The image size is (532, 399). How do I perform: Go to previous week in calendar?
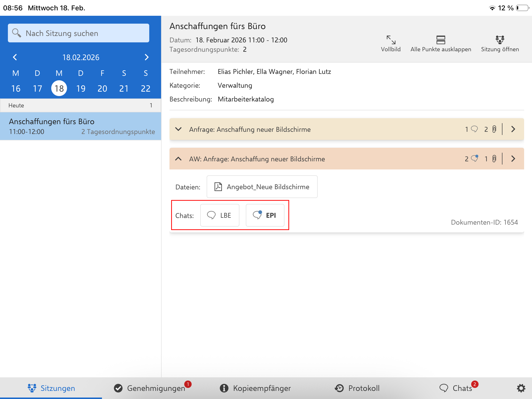15,57
